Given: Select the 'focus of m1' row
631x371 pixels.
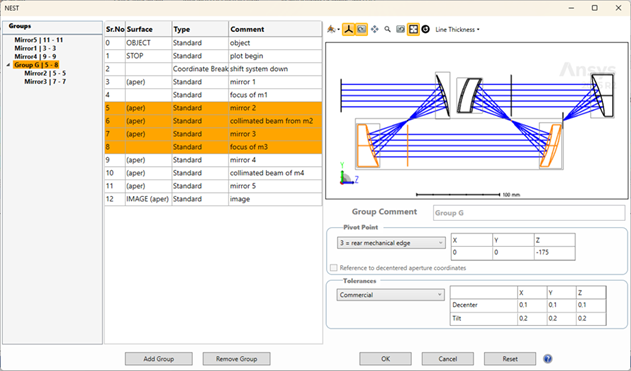Looking at the screenshot, I should point(213,95).
